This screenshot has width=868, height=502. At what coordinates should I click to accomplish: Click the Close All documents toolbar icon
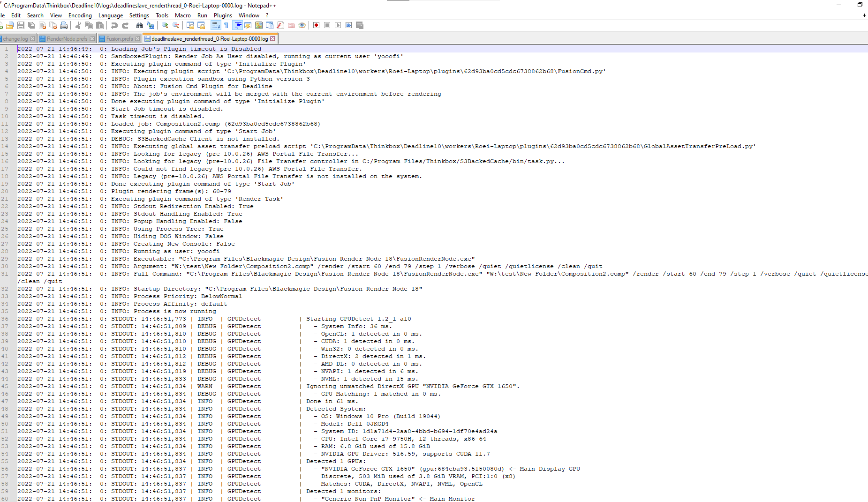[x=53, y=25]
